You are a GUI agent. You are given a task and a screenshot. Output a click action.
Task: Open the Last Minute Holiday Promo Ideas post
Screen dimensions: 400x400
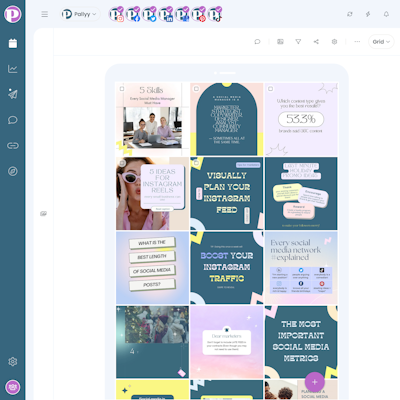(301, 193)
